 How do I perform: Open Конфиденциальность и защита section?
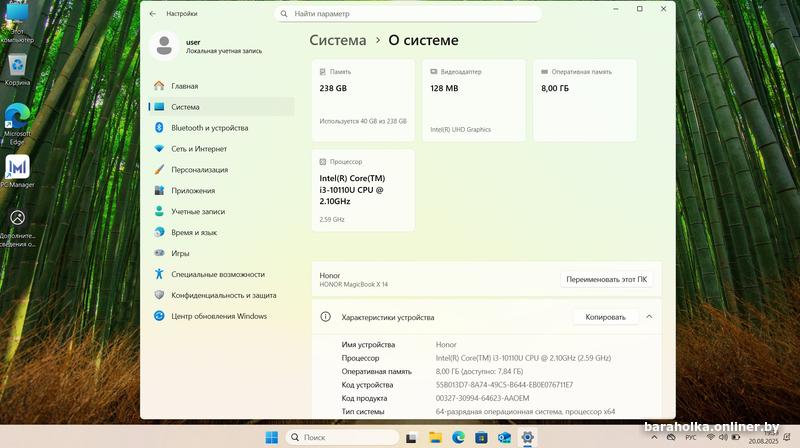pyautogui.click(x=221, y=295)
